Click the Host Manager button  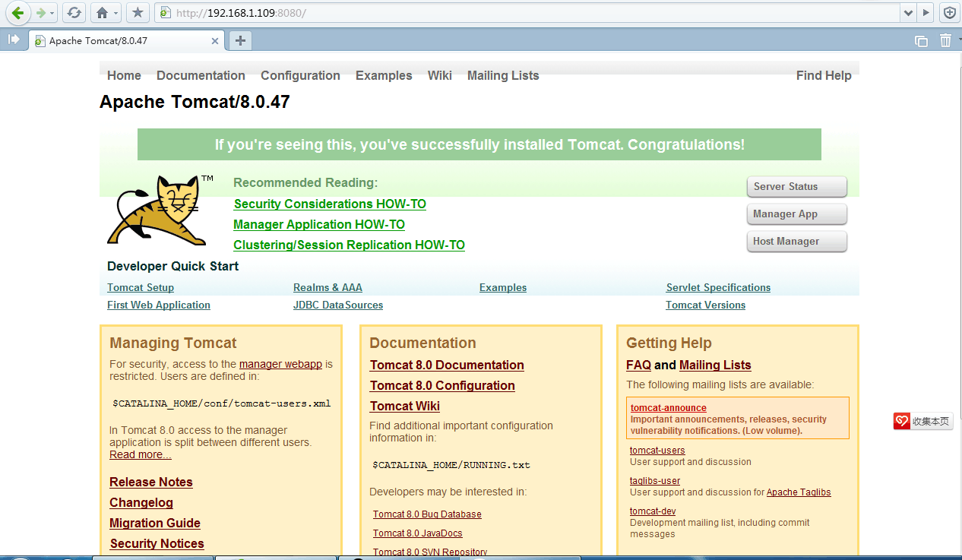click(796, 241)
